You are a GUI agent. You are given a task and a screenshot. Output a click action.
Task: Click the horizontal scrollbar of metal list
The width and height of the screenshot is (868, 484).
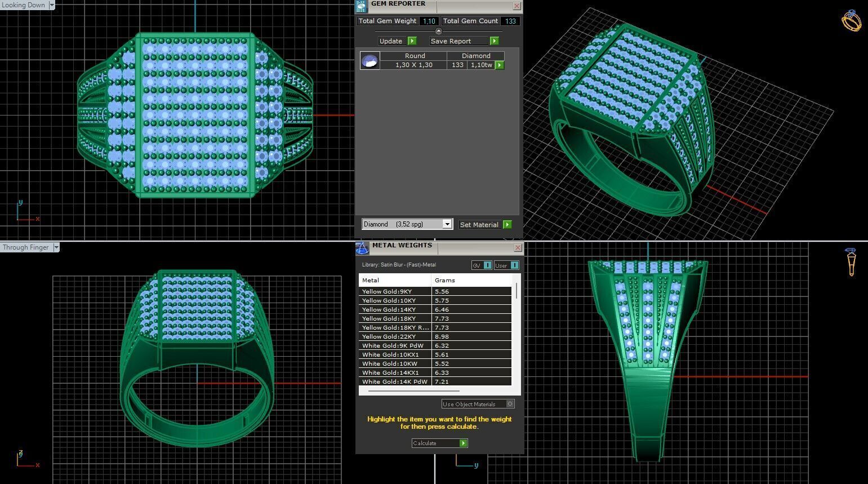tap(413, 390)
